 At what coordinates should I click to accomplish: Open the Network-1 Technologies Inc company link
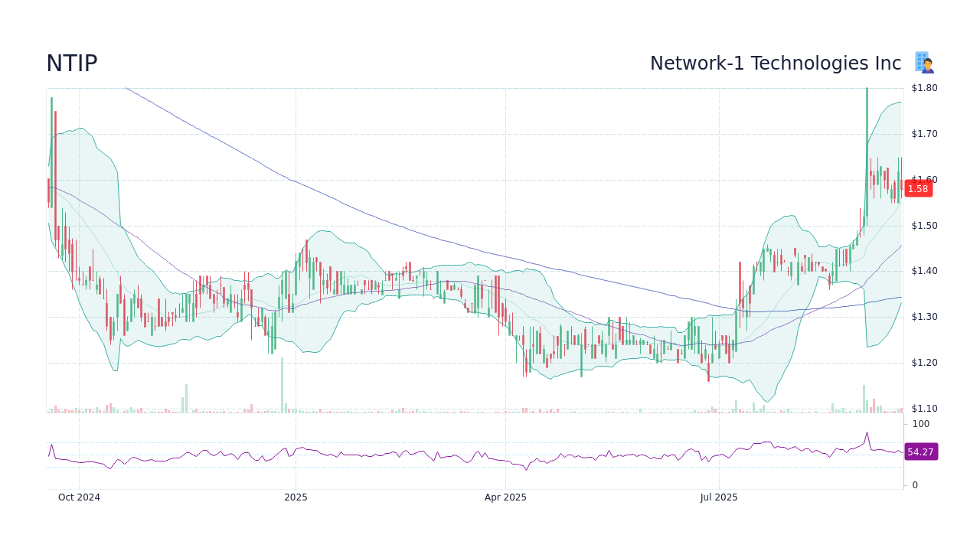tap(776, 63)
